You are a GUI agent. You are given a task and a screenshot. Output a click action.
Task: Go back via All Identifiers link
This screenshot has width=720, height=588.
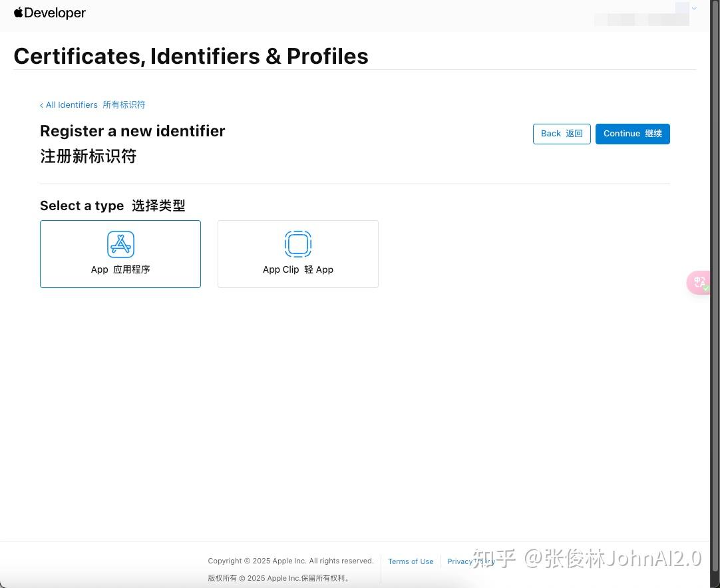pyautogui.click(x=69, y=104)
